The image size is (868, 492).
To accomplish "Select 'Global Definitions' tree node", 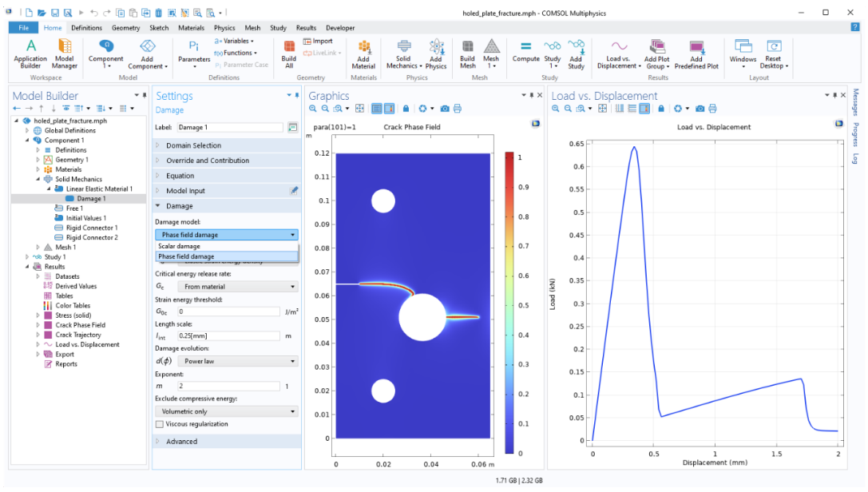I will tap(69, 131).
